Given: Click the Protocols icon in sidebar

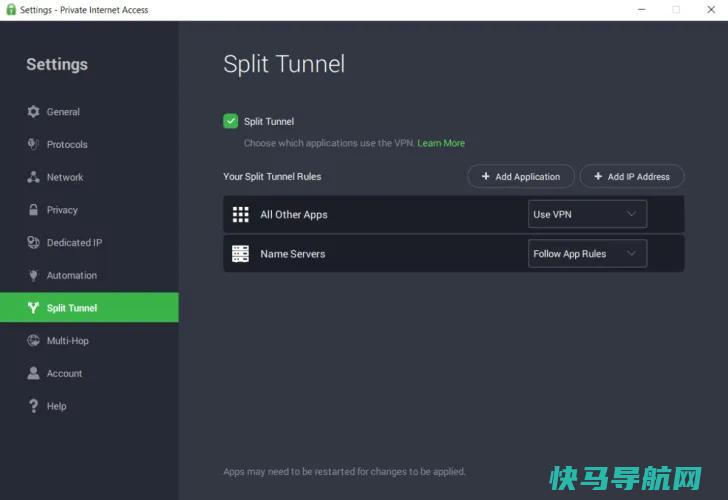Looking at the screenshot, I should point(33,144).
